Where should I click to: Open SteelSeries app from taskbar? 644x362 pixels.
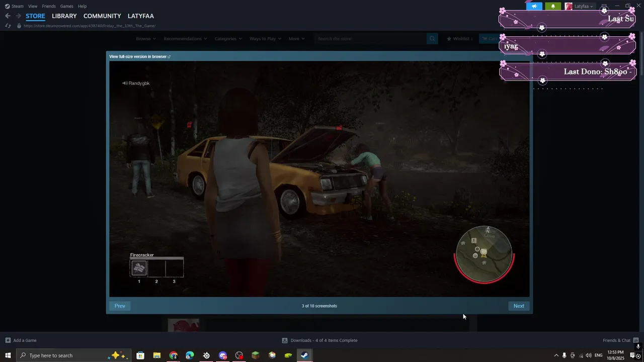pos(206,355)
